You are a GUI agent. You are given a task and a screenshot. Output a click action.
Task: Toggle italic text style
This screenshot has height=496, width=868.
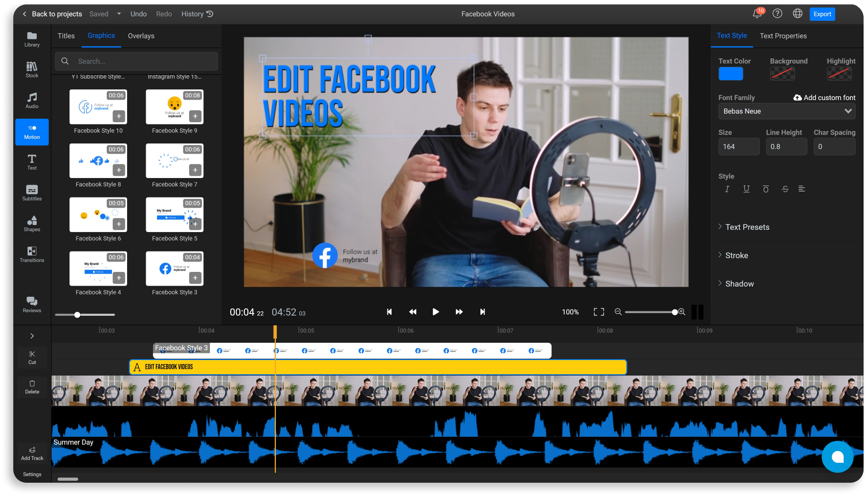coord(727,189)
